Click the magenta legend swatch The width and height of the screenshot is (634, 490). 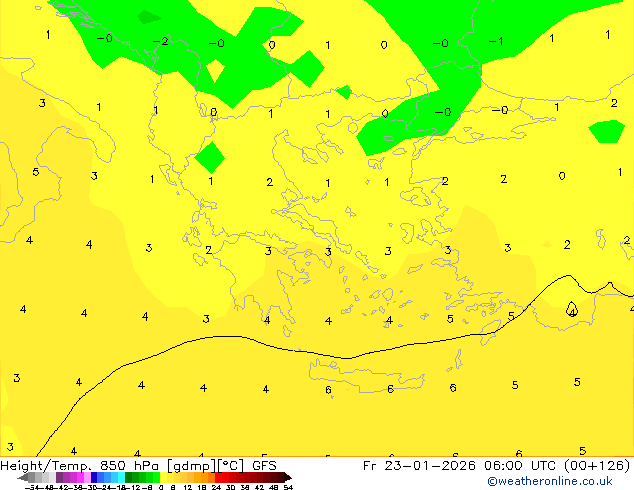click(x=80, y=477)
